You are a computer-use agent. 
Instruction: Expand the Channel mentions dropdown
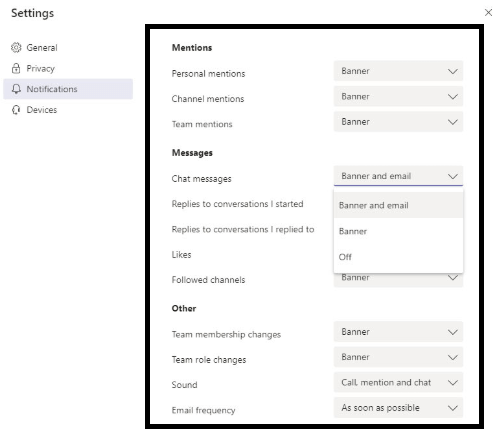tap(398, 96)
